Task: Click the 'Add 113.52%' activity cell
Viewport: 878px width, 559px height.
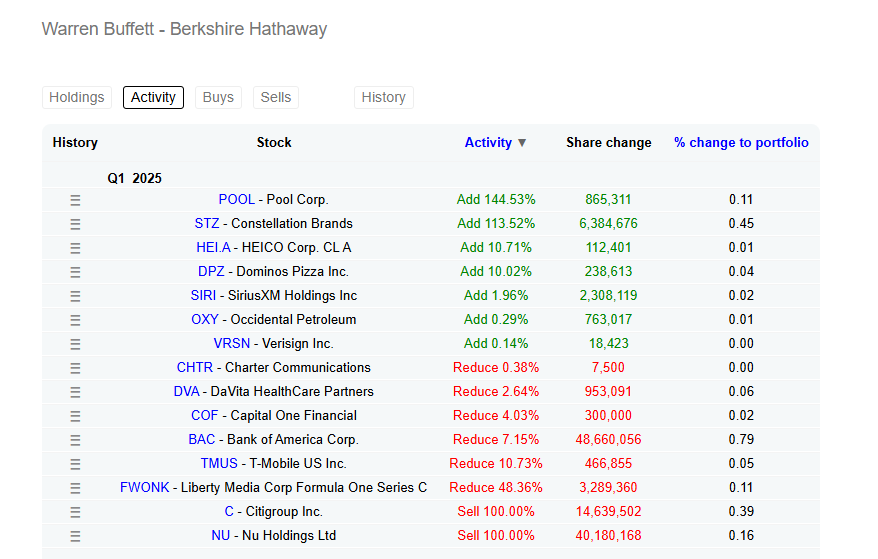Action: pyautogui.click(x=496, y=223)
